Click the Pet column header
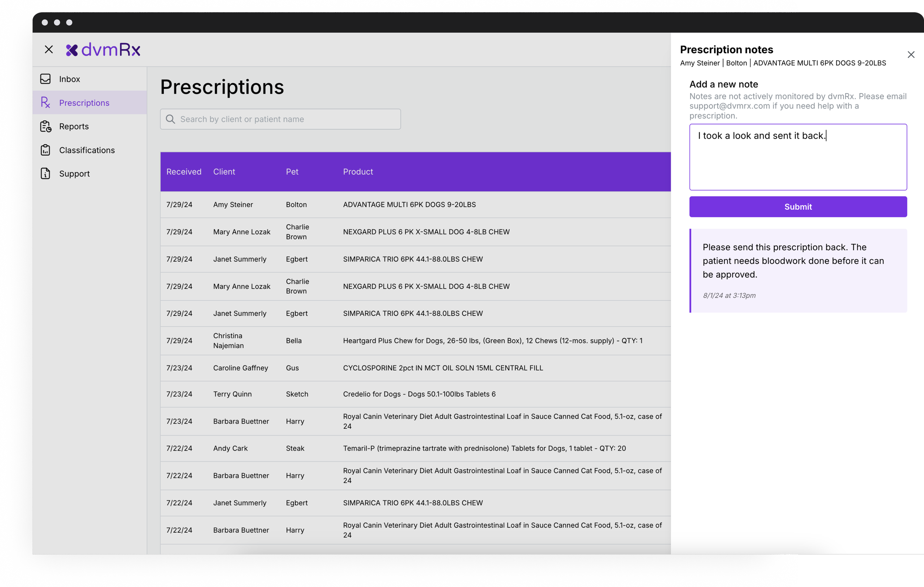924x587 pixels. pos(292,172)
